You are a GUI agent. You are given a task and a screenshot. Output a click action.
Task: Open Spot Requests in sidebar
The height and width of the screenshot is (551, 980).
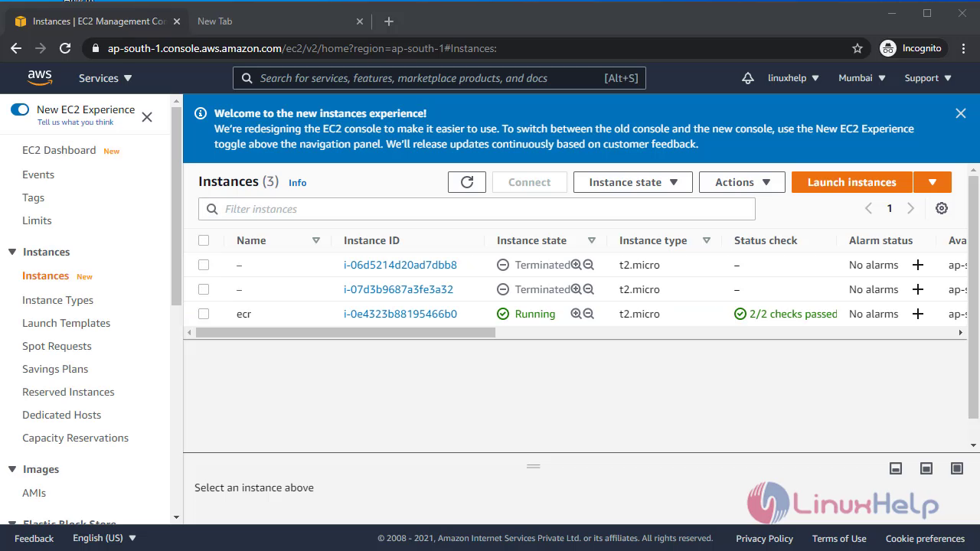click(x=57, y=346)
